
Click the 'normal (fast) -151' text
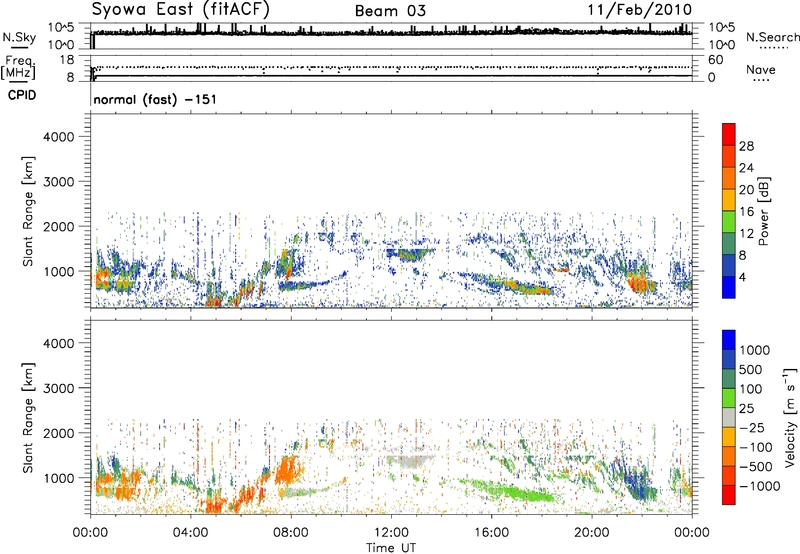155,99
